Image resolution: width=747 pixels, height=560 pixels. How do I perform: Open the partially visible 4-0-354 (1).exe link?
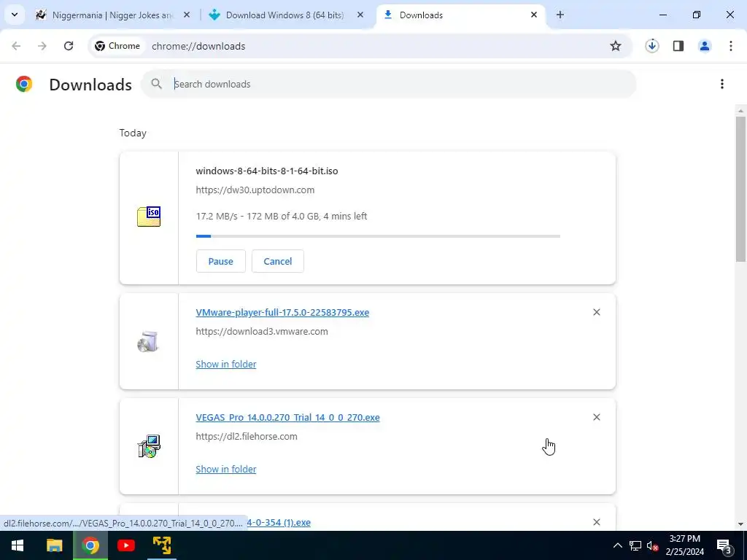[x=279, y=522]
